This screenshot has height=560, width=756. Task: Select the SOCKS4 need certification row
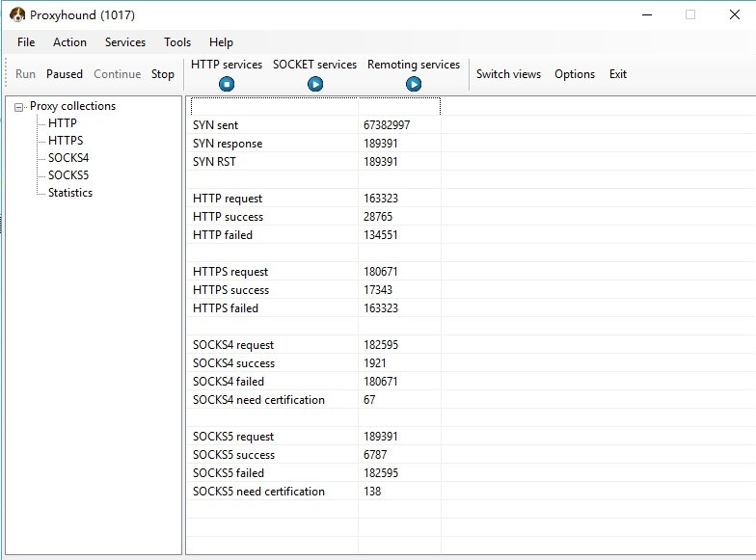click(258, 400)
